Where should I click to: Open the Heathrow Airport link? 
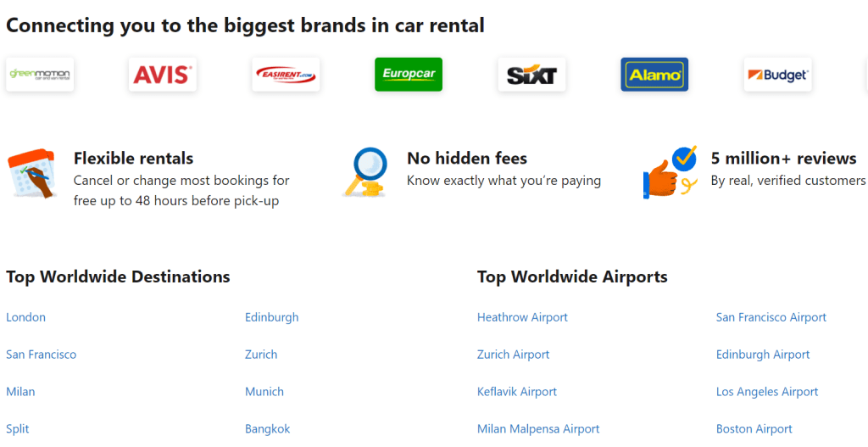point(522,317)
